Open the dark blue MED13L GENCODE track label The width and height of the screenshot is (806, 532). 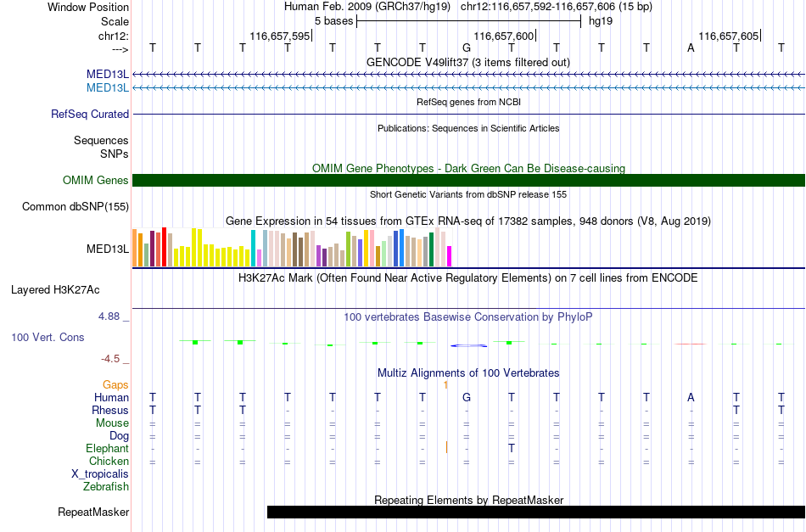point(108,75)
